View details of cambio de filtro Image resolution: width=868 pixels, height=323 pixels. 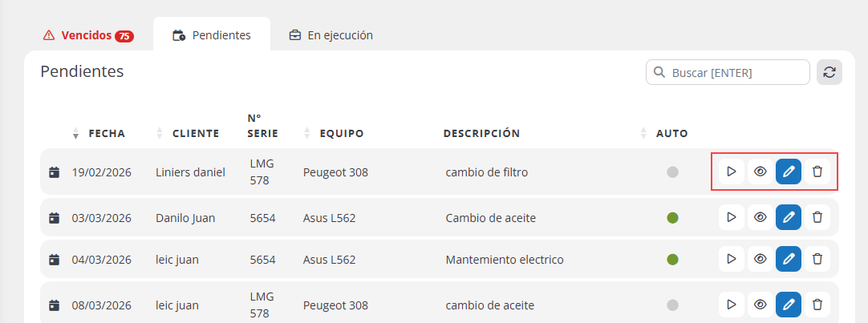click(760, 172)
